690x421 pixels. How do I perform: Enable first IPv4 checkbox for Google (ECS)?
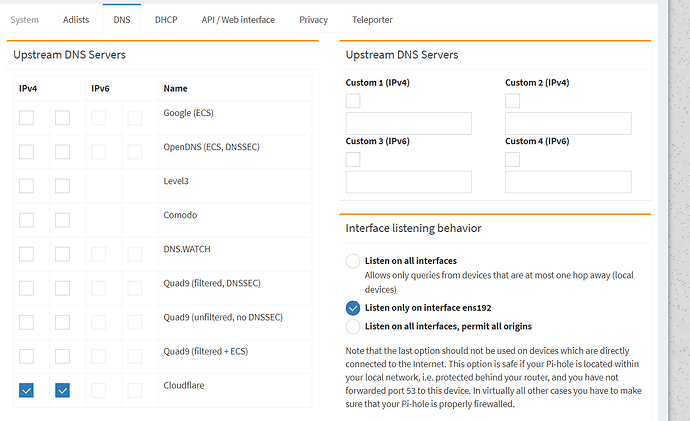[x=27, y=118]
